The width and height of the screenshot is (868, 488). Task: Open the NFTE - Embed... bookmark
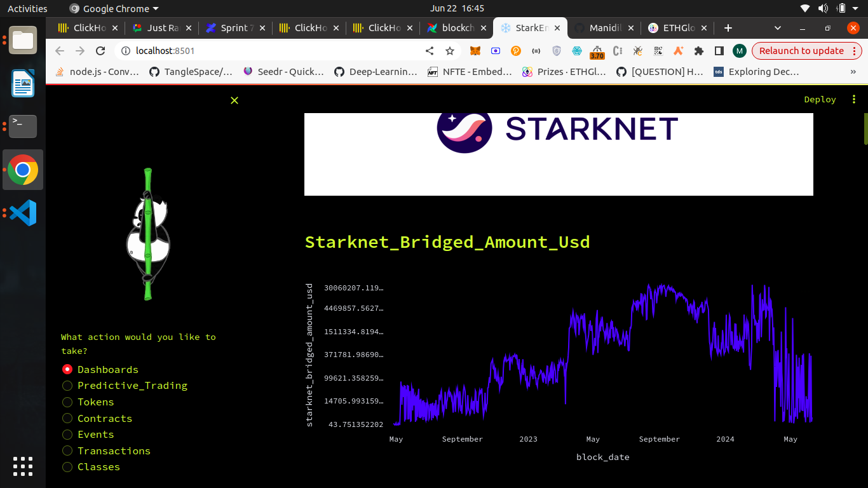[x=470, y=72]
